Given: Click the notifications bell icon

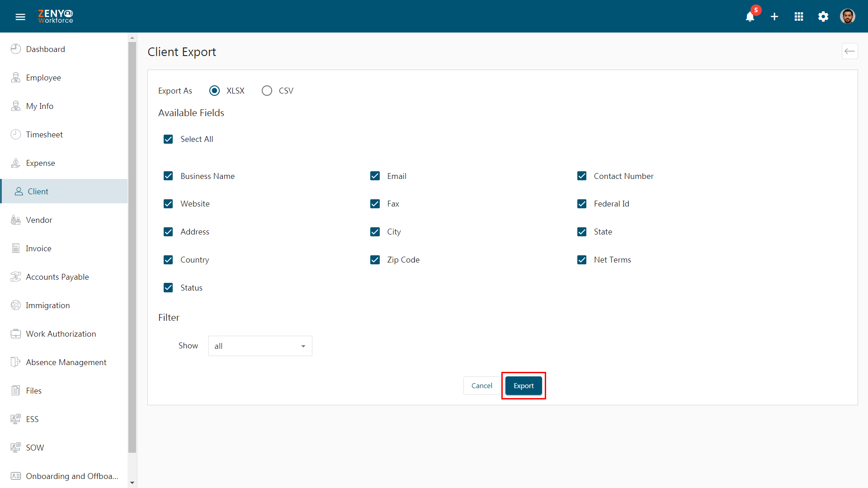Looking at the screenshot, I should click(750, 16).
